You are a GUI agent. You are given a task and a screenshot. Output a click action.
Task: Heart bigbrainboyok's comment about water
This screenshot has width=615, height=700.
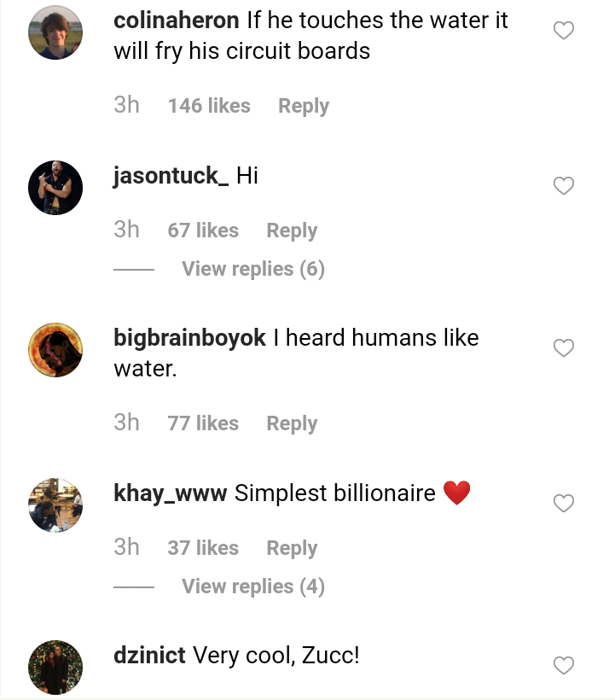tap(564, 348)
